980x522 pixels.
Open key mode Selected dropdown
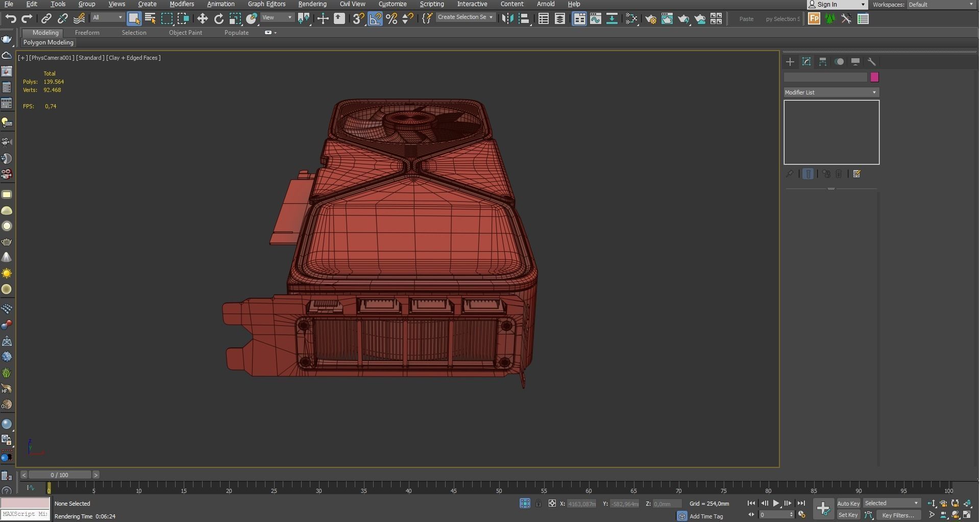[892, 504]
